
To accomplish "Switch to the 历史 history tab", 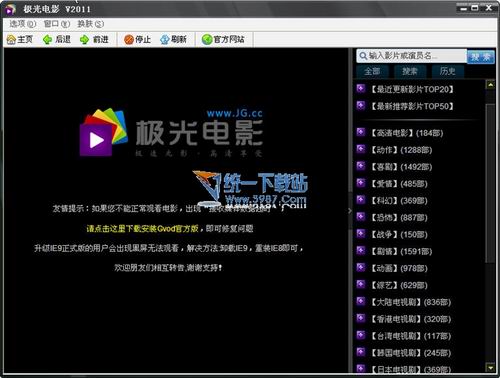I will click(x=447, y=71).
